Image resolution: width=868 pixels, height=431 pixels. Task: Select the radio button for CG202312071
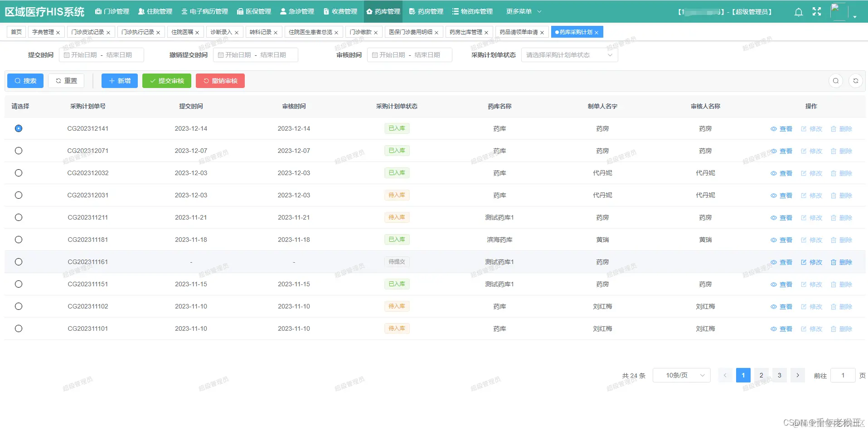tap(19, 151)
